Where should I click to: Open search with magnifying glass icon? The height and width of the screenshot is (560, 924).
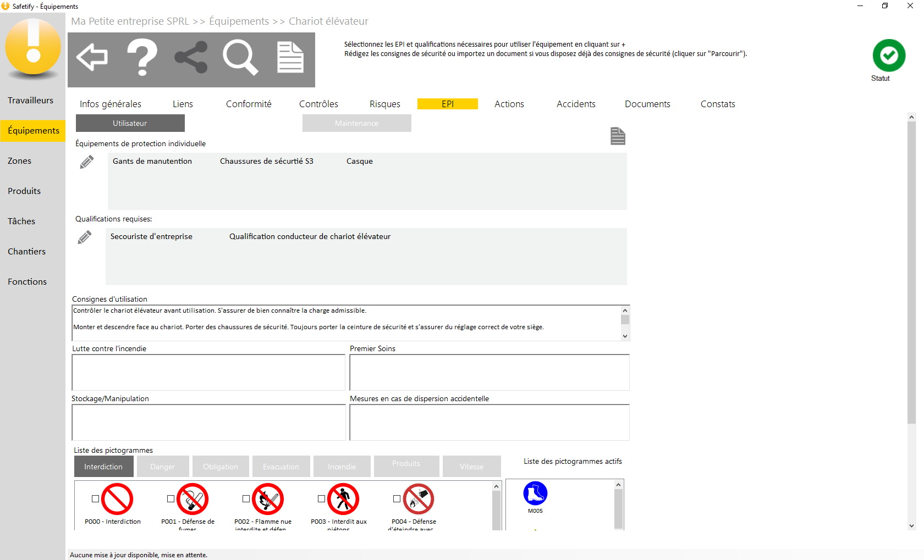click(x=240, y=57)
